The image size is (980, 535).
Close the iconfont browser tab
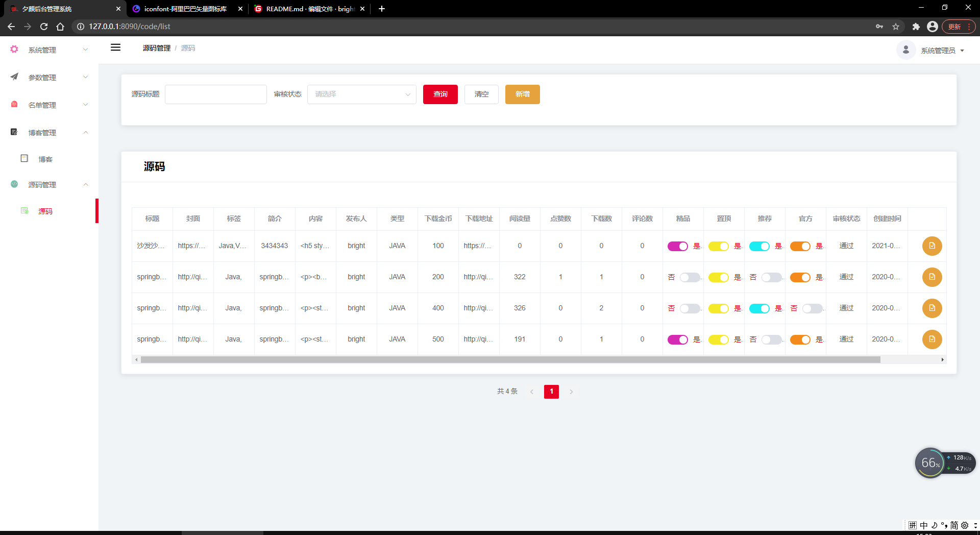pos(240,9)
